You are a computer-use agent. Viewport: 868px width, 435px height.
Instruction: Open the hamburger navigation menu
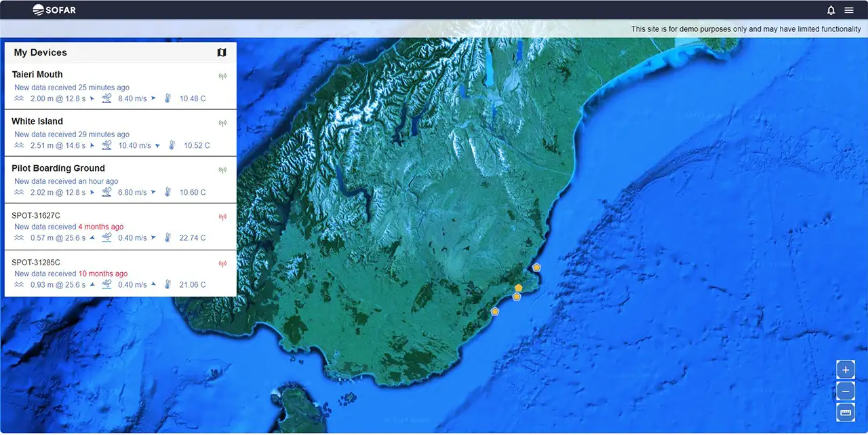tap(848, 10)
